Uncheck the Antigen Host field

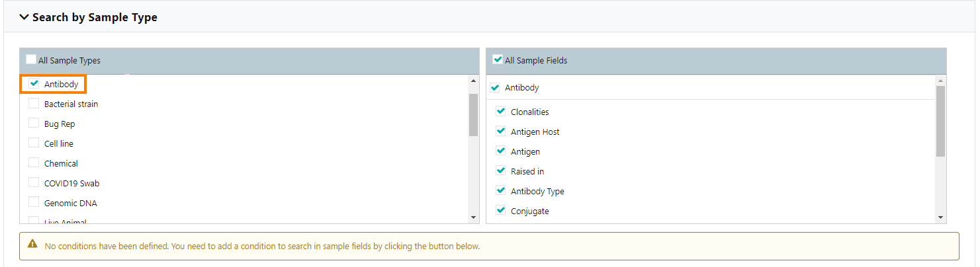tap(501, 132)
